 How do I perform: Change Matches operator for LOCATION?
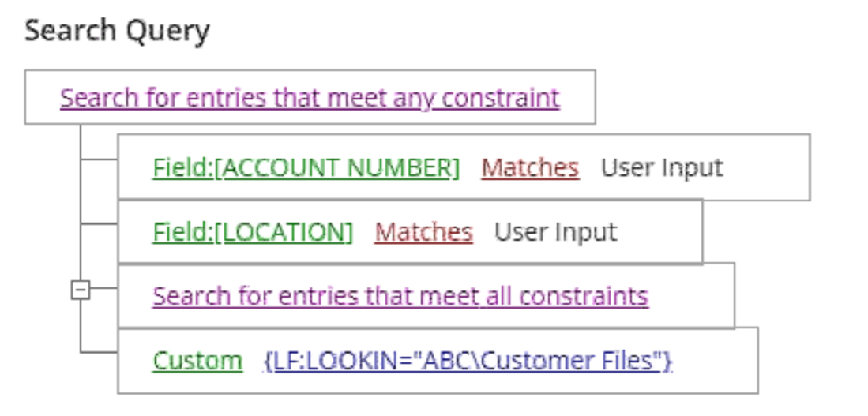tap(423, 232)
